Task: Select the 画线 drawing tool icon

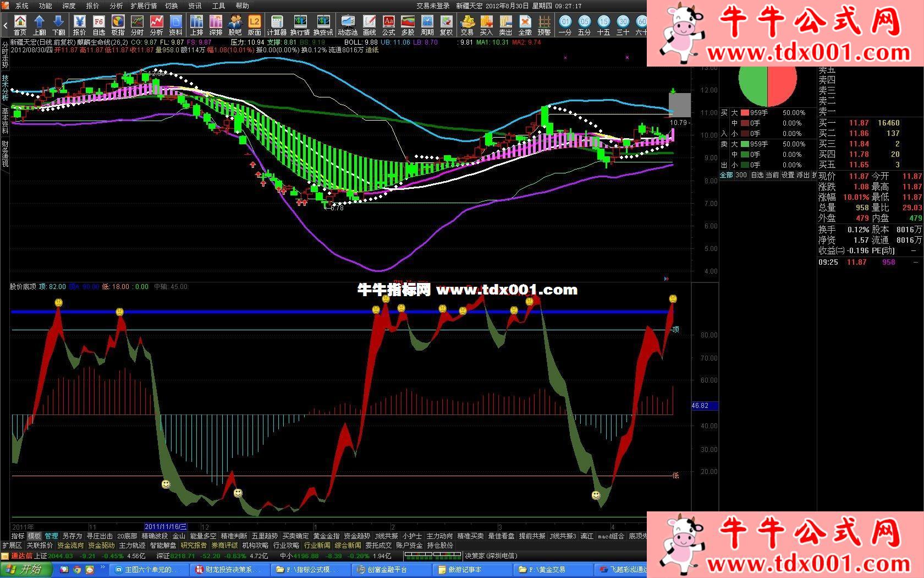Action: coord(370,25)
